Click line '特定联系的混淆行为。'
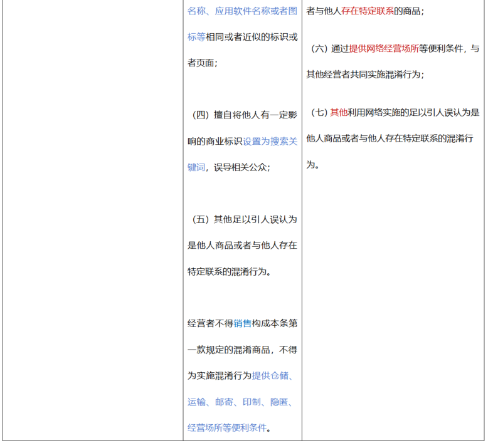The width and height of the screenshot is (488, 448). coord(230,272)
